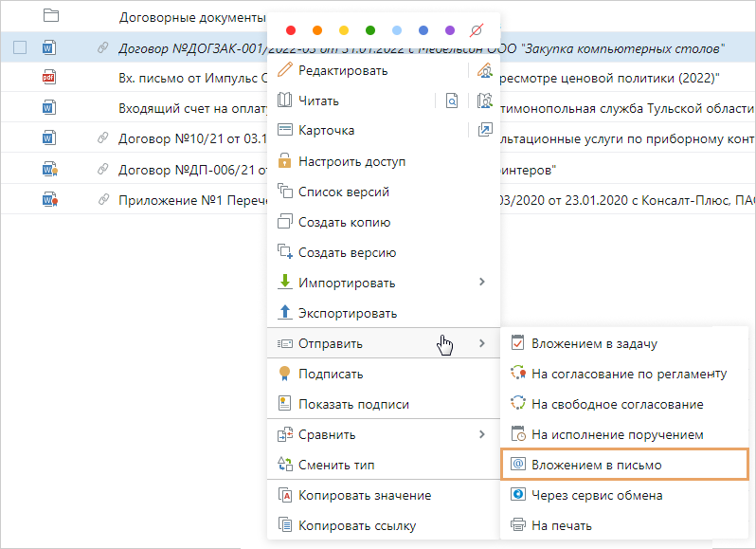Image resolution: width=756 pixels, height=549 pixels.
Task: Click the Подписать certificate icon
Action: click(x=285, y=374)
